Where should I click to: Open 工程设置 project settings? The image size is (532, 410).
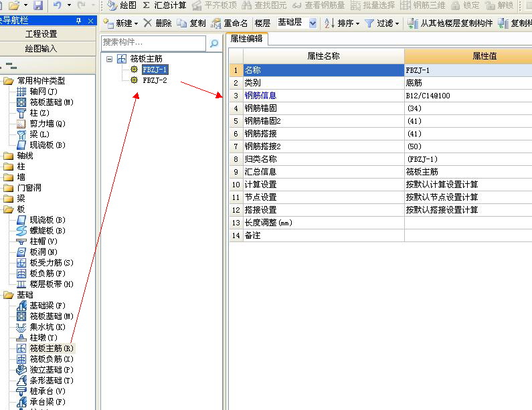(x=41, y=34)
